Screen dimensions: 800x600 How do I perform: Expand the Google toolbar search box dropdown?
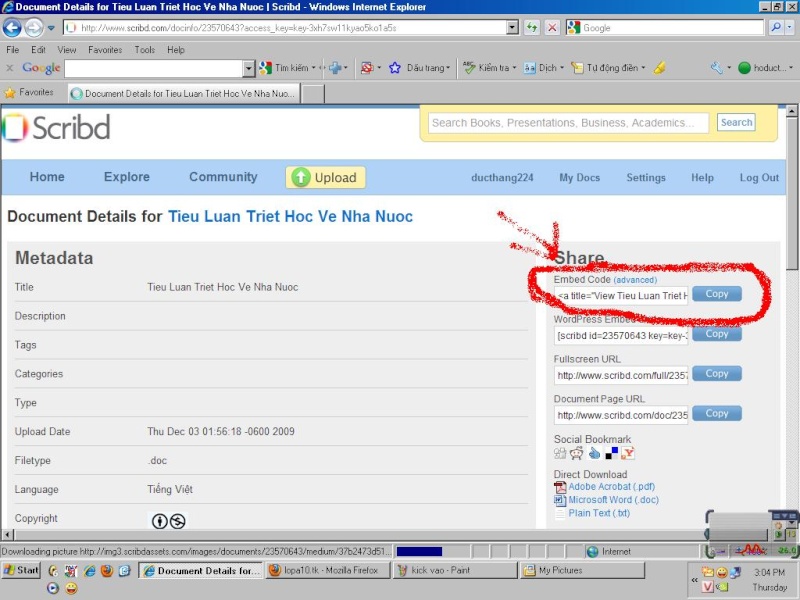[248, 68]
